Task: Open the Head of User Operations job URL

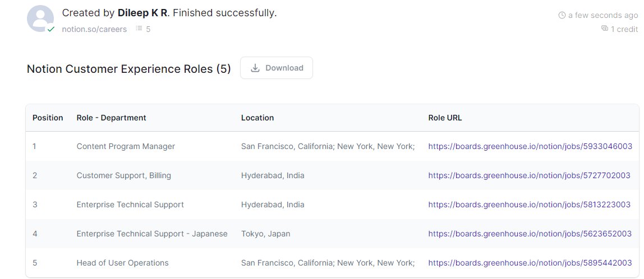Action: pos(530,263)
